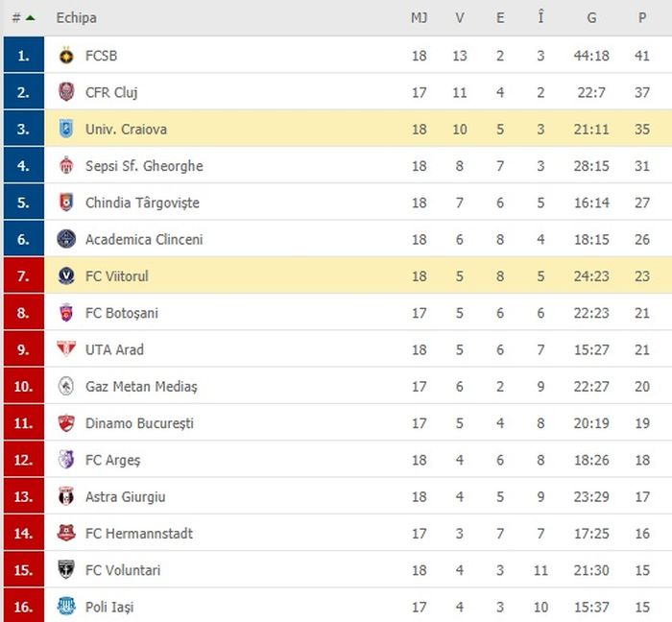Open the Academica Clinceni team link

[144, 240]
